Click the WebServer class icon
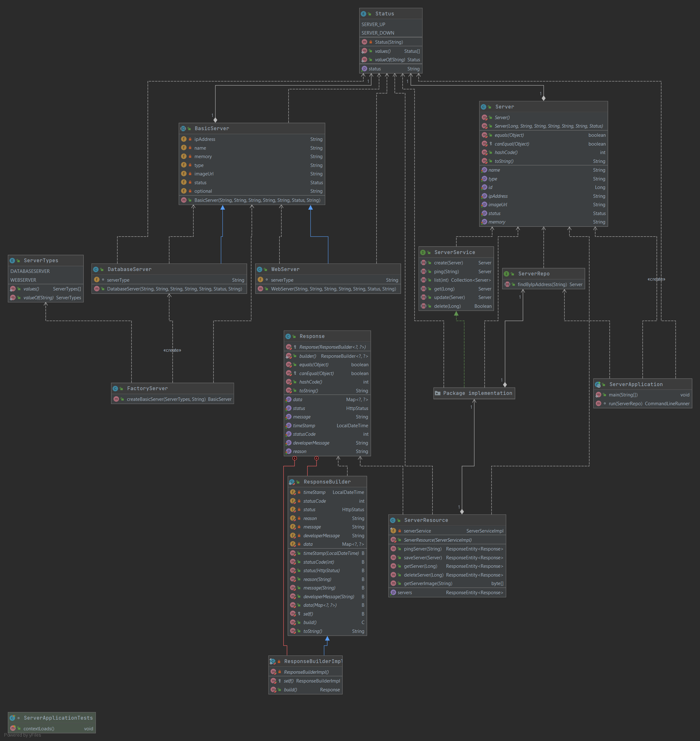The image size is (700, 741). click(261, 269)
